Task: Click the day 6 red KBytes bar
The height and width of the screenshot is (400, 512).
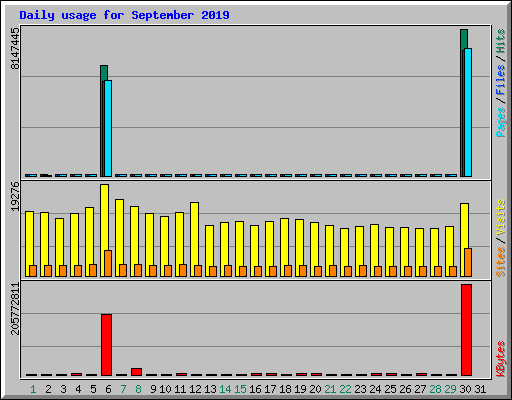Action: pyautogui.click(x=106, y=345)
